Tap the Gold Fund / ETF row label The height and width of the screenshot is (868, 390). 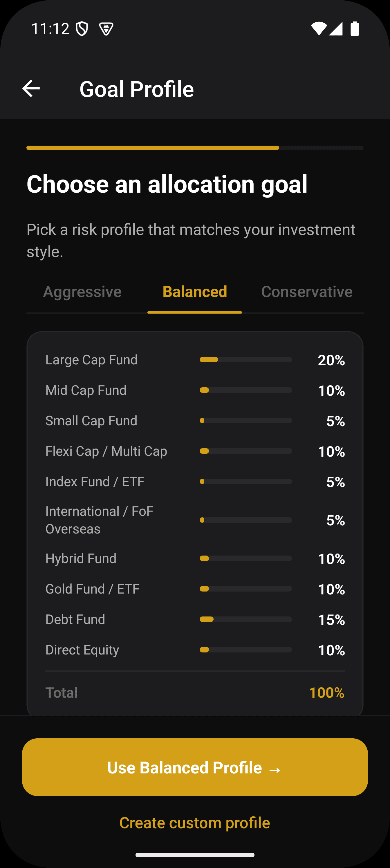click(x=92, y=589)
